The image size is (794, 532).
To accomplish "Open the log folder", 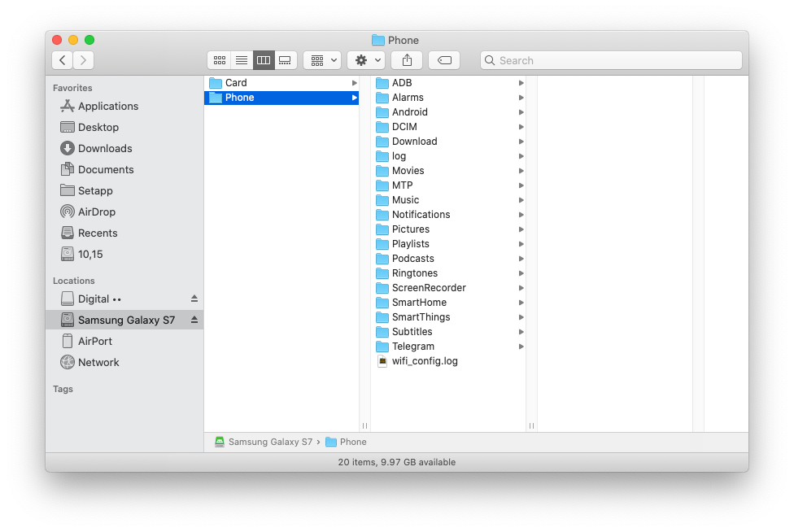I will (448, 156).
